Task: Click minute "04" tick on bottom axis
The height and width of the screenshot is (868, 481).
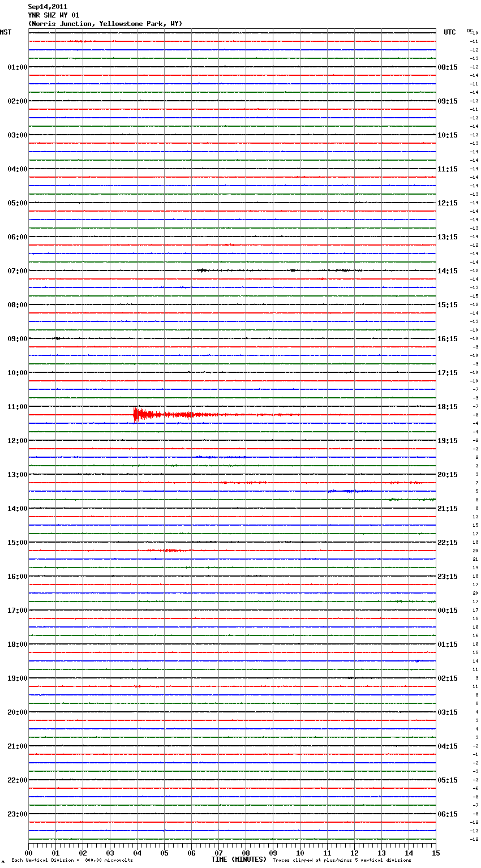Action: coord(137,853)
